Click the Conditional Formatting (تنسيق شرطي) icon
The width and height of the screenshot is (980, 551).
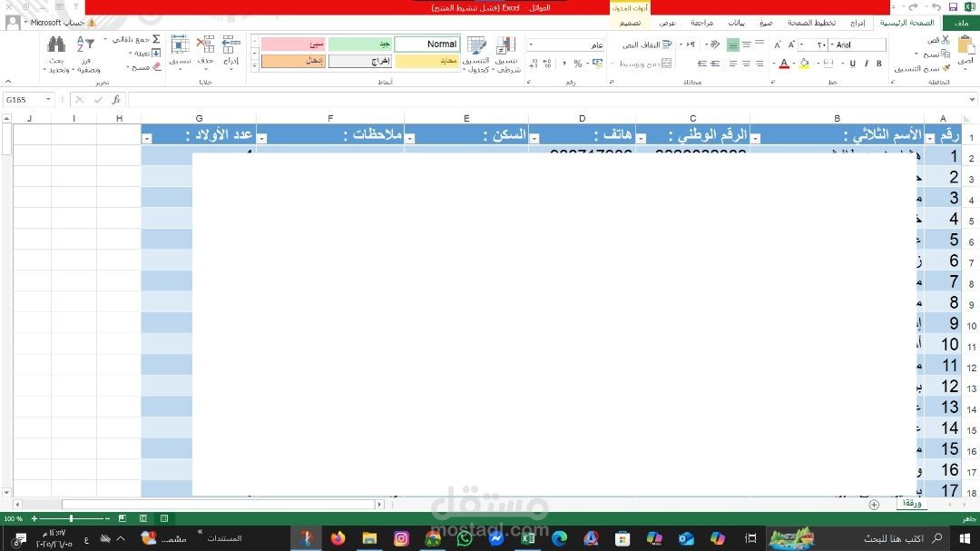[505, 45]
